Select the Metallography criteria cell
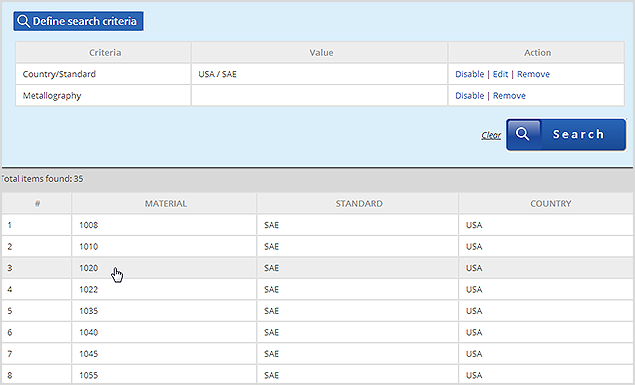The width and height of the screenshot is (635, 385). pyautogui.click(x=103, y=96)
